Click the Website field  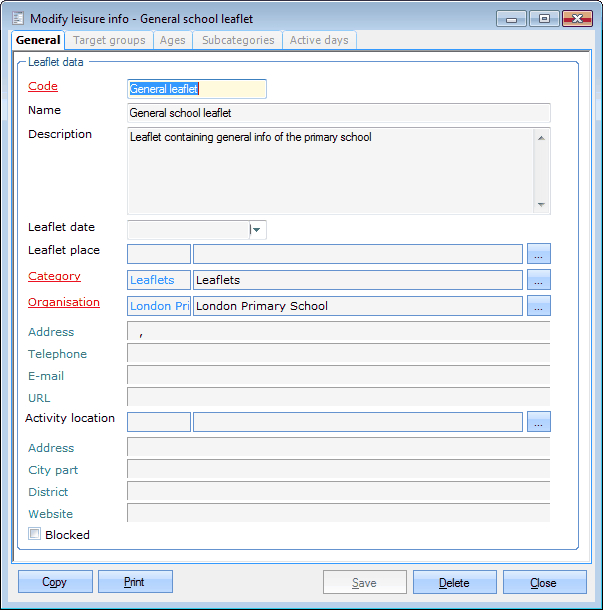click(338, 513)
